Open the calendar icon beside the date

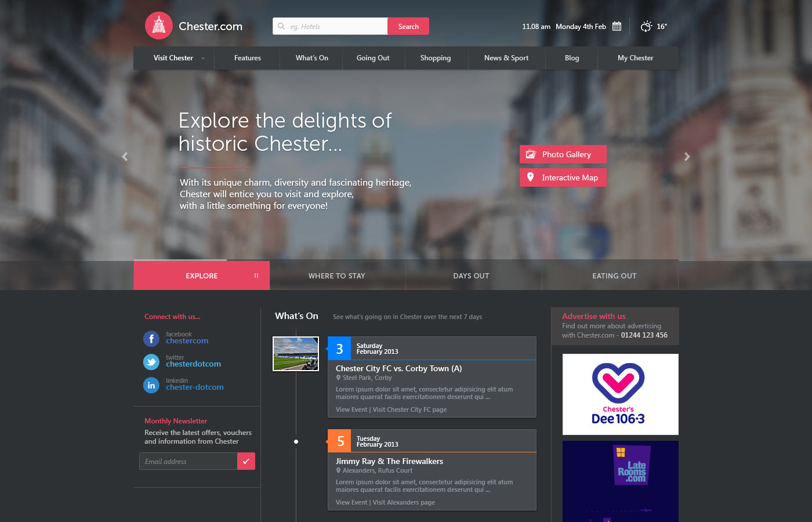coord(617,26)
